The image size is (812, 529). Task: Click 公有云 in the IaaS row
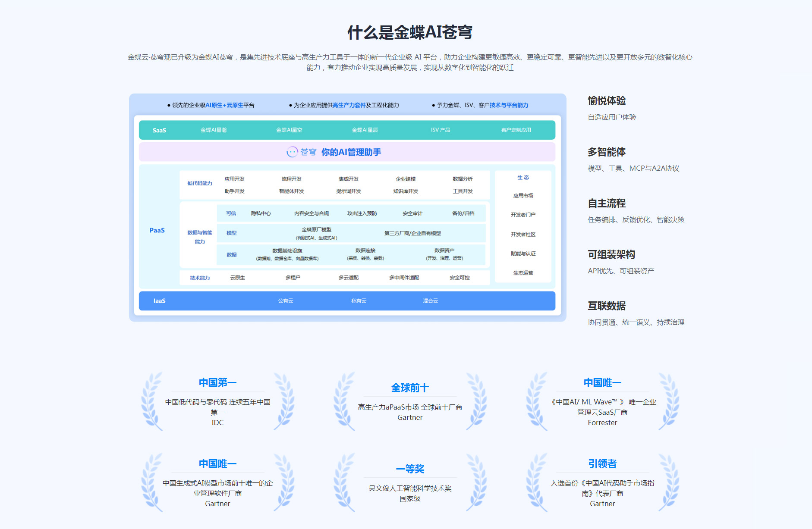[286, 301]
